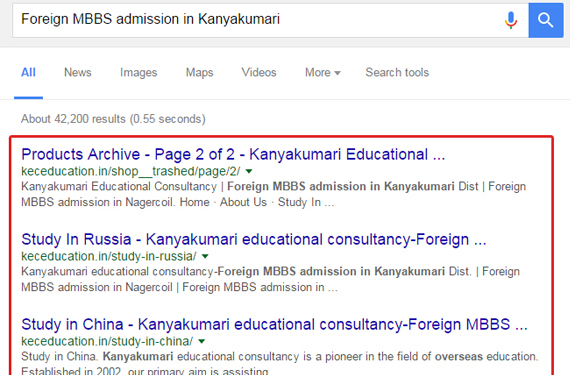Expand arrow next to keceducation.in/study-in-russia/
The width and height of the screenshot is (570, 375).
205,256
